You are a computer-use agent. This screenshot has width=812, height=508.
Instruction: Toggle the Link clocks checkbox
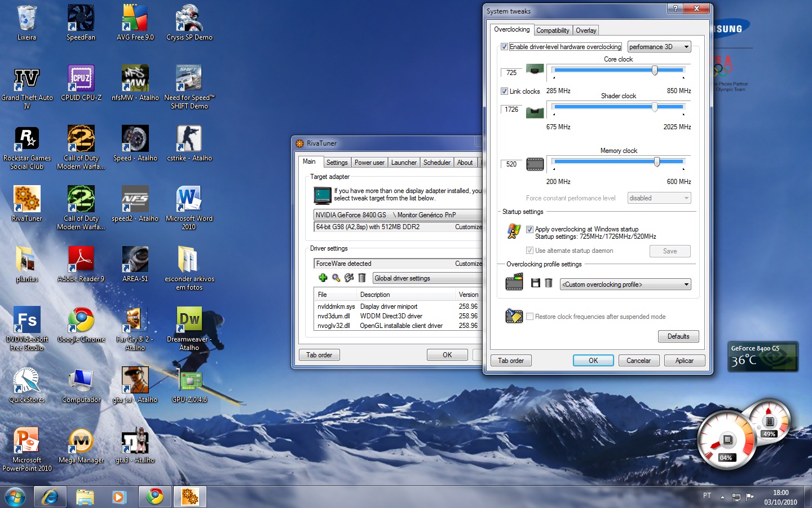pyautogui.click(x=504, y=91)
